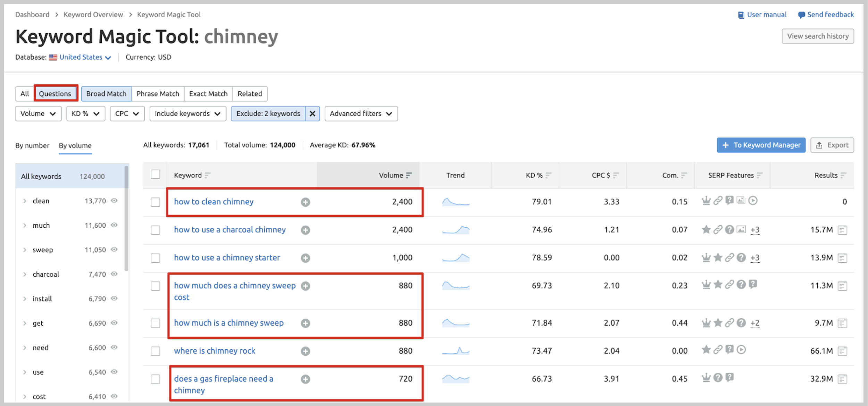This screenshot has width=868, height=406.
Task: Open the Advanced filters dropdown
Action: [361, 114]
